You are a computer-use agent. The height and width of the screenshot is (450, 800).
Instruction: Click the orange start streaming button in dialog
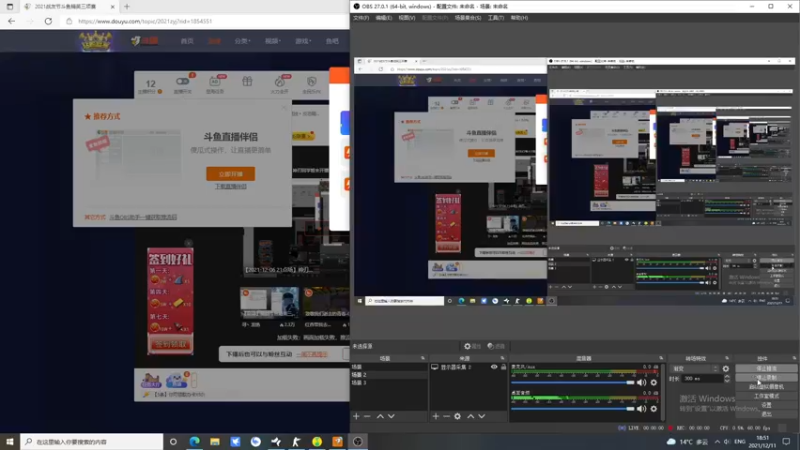pos(231,173)
